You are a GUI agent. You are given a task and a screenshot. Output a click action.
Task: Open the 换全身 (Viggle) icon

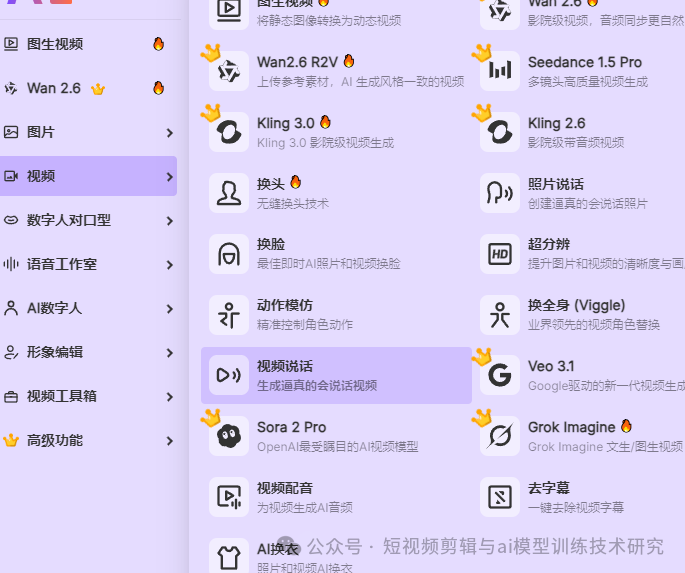[x=500, y=314]
